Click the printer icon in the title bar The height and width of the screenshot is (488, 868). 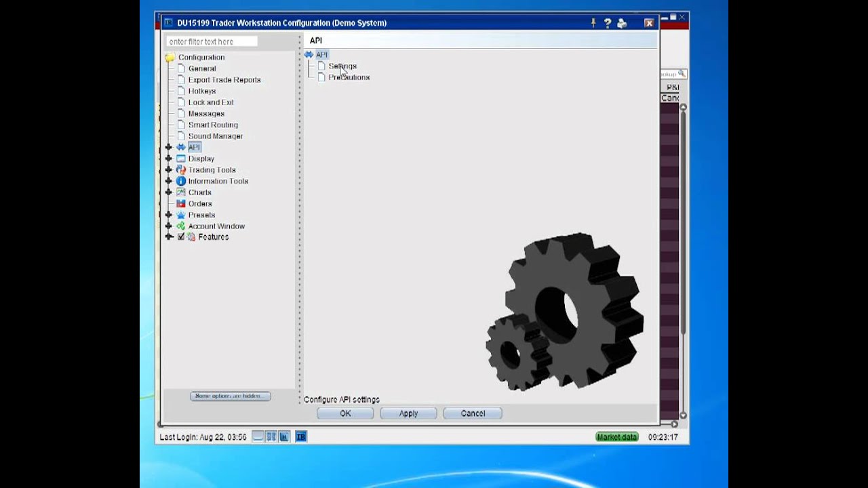tap(622, 23)
